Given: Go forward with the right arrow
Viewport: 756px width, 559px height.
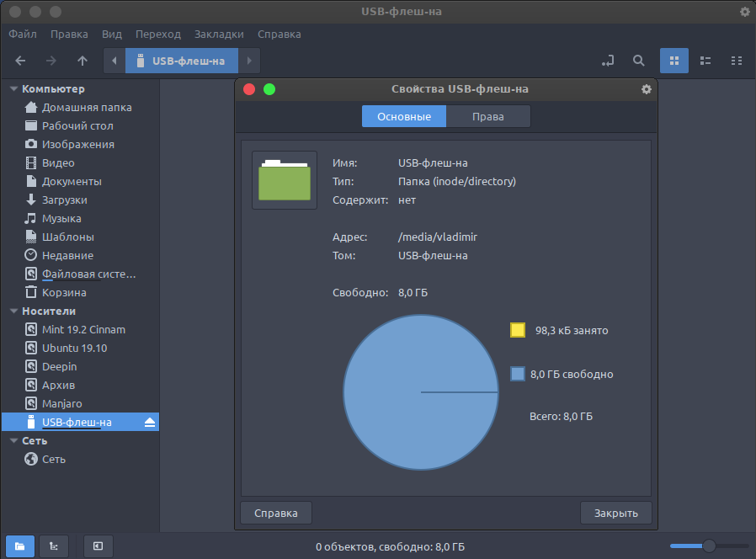Looking at the screenshot, I should pyautogui.click(x=51, y=61).
